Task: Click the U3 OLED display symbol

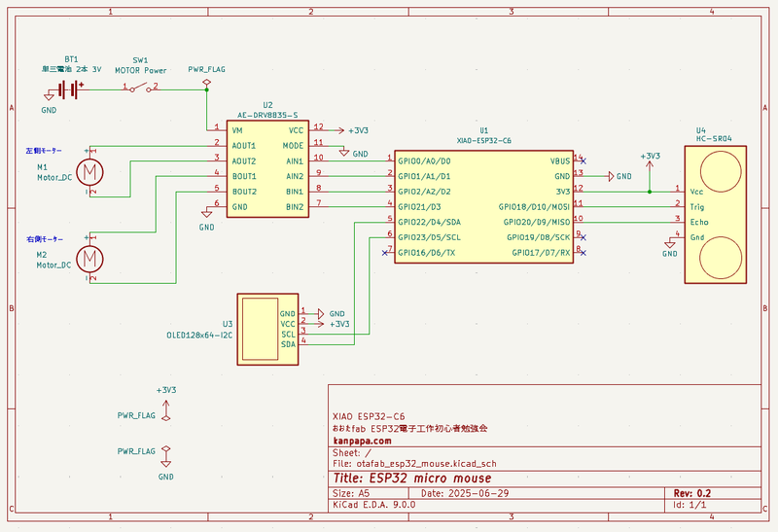Action: [268, 328]
